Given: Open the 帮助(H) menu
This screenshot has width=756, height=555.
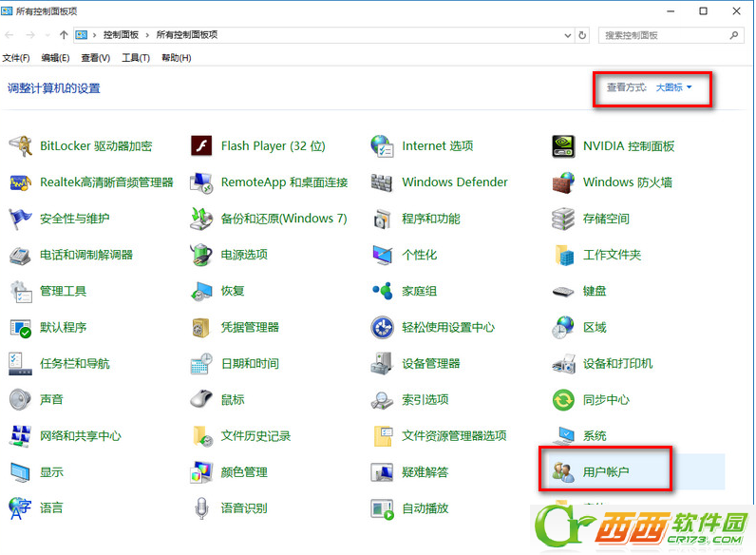Looking at the screenshot, I should pyautogui.click(x=176, y=58).
